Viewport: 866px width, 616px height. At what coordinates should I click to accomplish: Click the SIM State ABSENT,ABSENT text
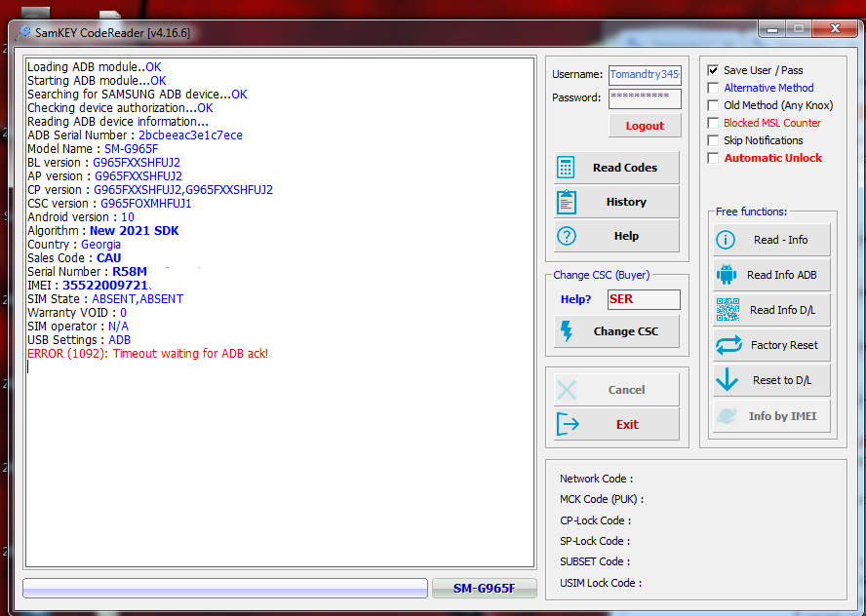[137, 299]
